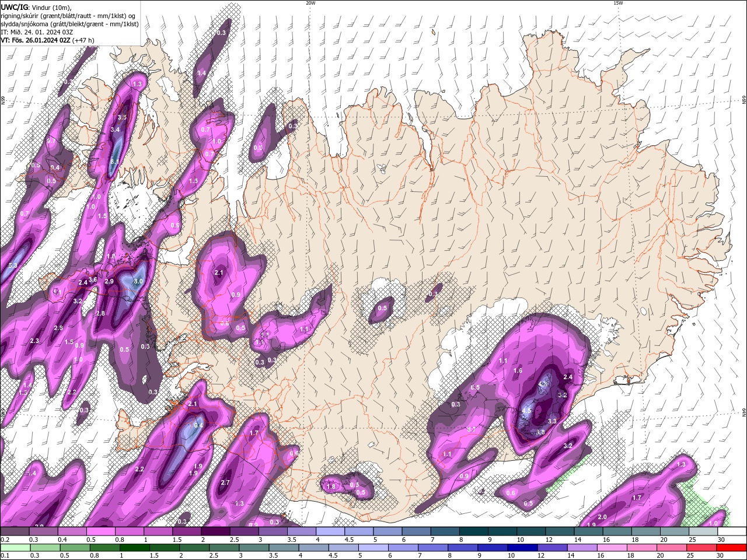Screen dimensions: 747x560
Task: Click the 'UWC/IG: Vindur (10m)' title text
Action: [x=36, y=7]
